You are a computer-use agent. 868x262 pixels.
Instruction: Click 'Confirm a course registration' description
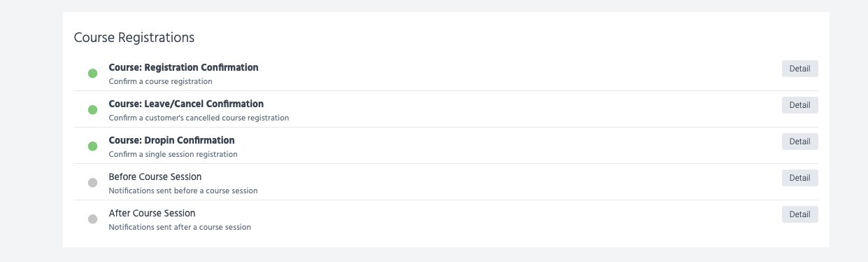coord(160,81)
